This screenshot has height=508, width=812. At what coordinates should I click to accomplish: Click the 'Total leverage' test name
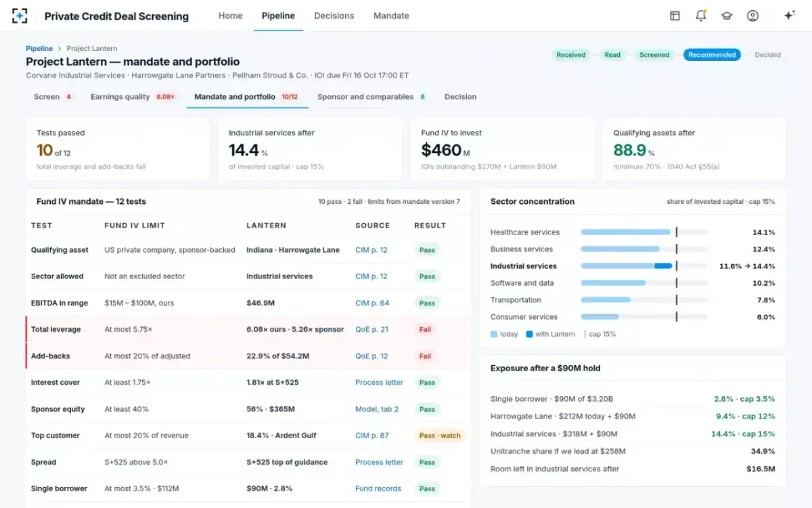(x=55, y=329)
